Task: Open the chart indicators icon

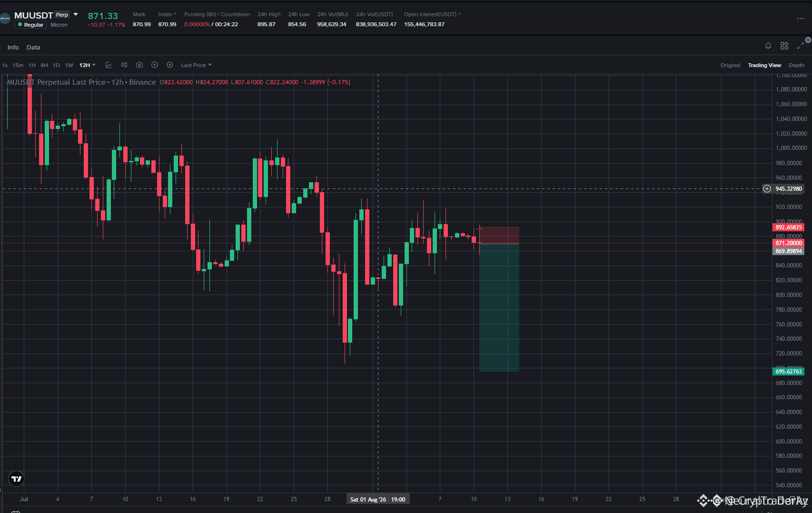Action: pyautogui.click(x=109, y=65)
